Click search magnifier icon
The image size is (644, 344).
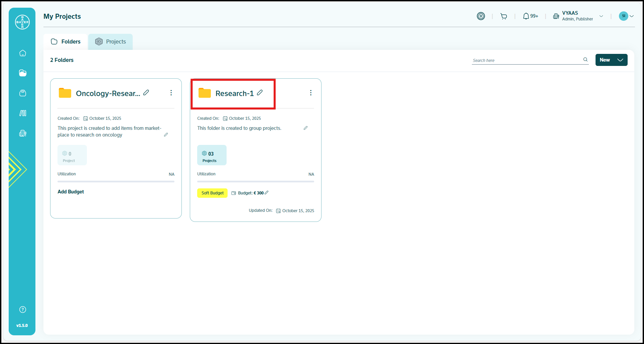[586, 60]
